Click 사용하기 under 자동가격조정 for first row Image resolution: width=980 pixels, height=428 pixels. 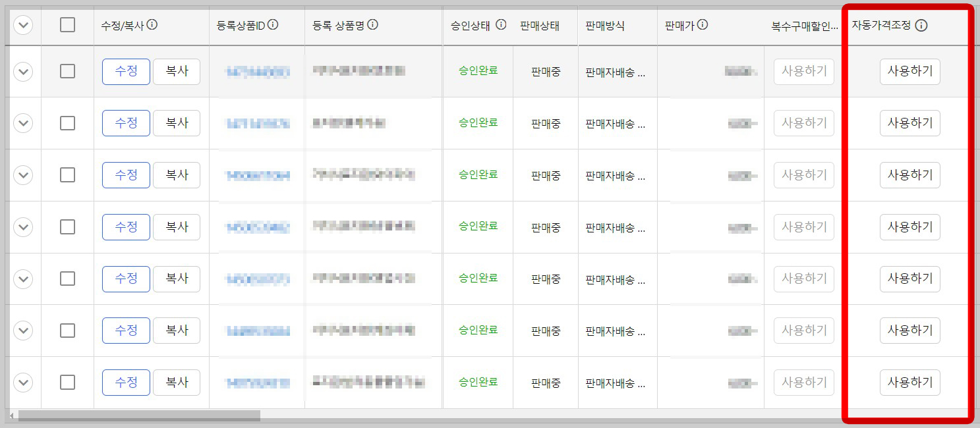pyautogui.click(x=909, y=71)
